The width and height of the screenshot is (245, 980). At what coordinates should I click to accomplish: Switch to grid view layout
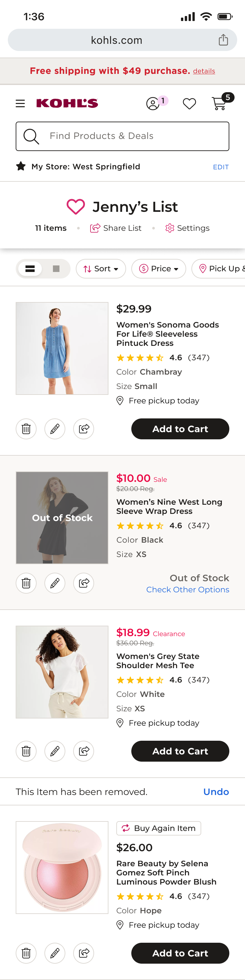coord(56,269)
